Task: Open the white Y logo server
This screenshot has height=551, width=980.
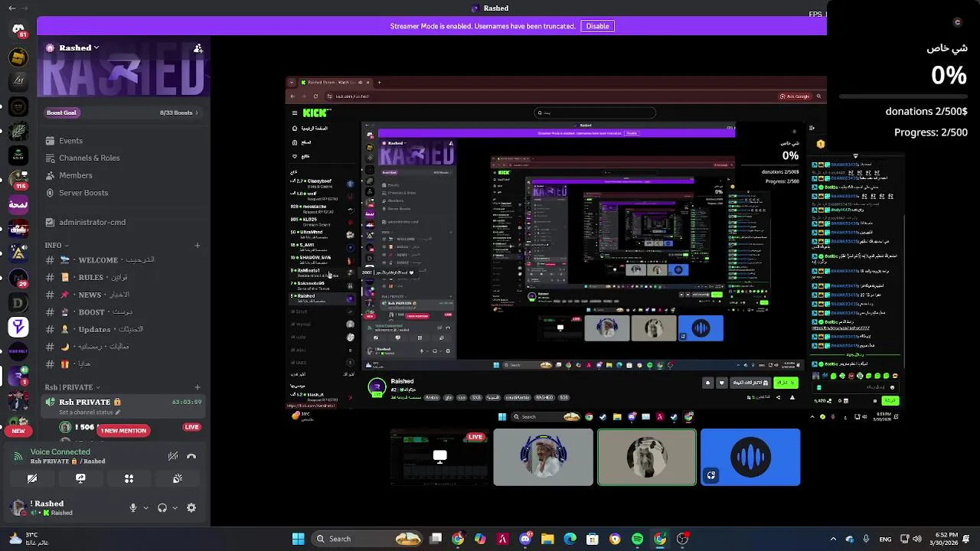Action: coord(18,328)
